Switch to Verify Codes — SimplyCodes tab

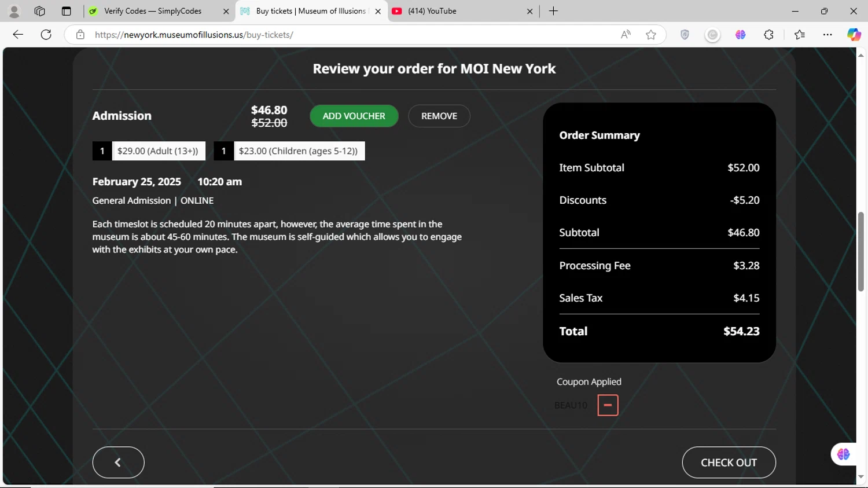pos(153,11)
